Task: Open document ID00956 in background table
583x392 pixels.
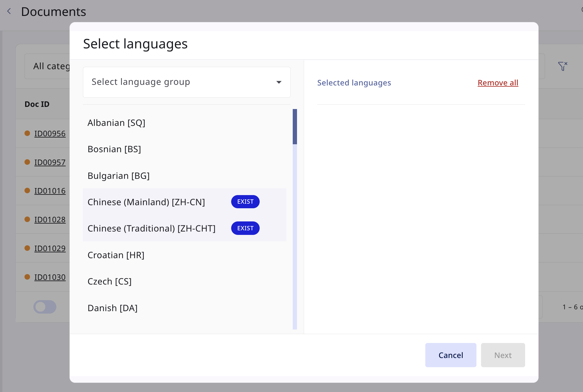Action: click(x=50, y=134)
